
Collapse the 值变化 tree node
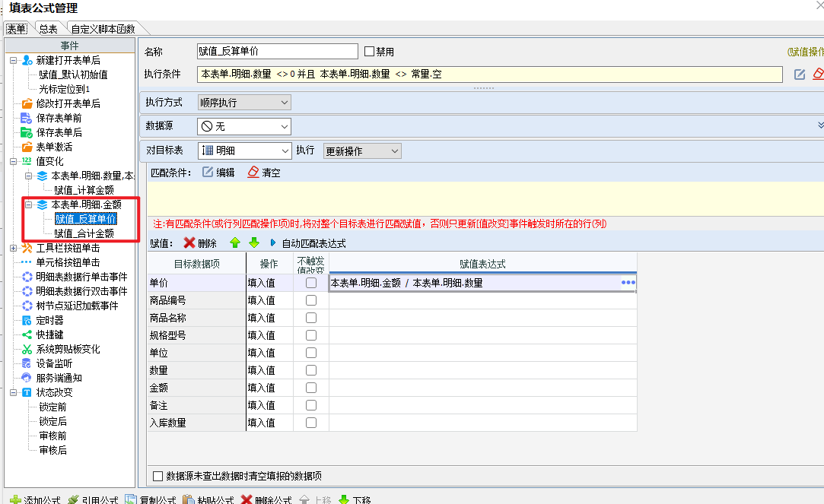tap(13, 161)
